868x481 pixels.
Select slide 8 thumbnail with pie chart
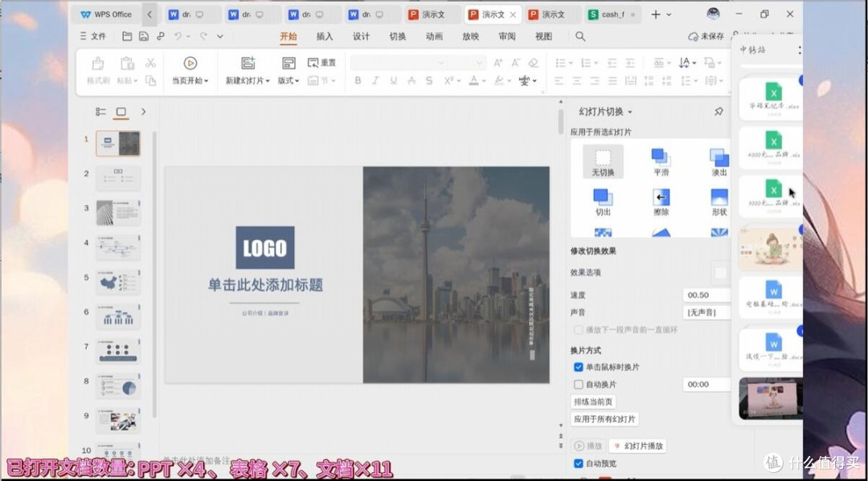tap(118, 386)
